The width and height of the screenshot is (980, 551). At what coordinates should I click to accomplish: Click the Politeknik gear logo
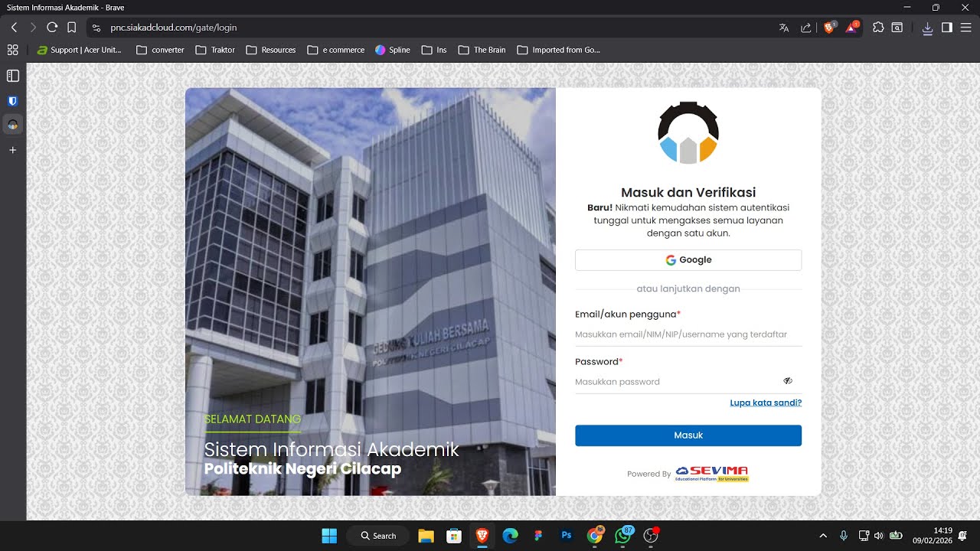tap(688, 132)
